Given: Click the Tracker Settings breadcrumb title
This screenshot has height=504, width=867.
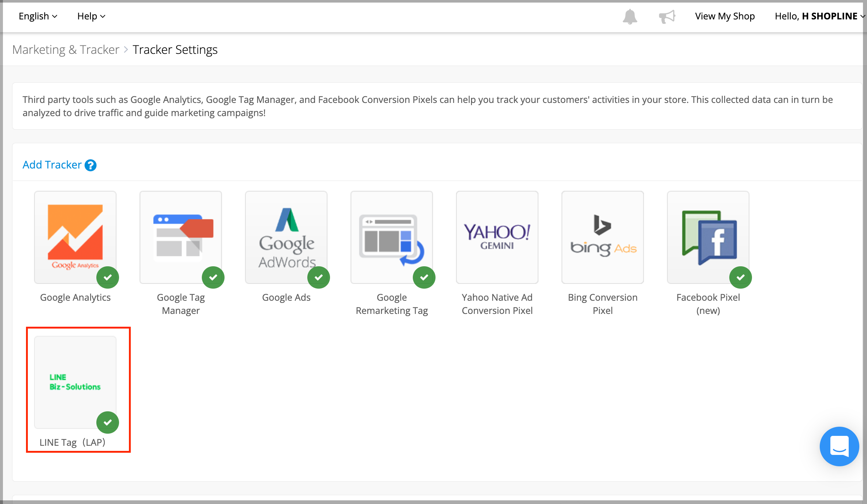Looking at the screenshot, I should coord(175,49).
